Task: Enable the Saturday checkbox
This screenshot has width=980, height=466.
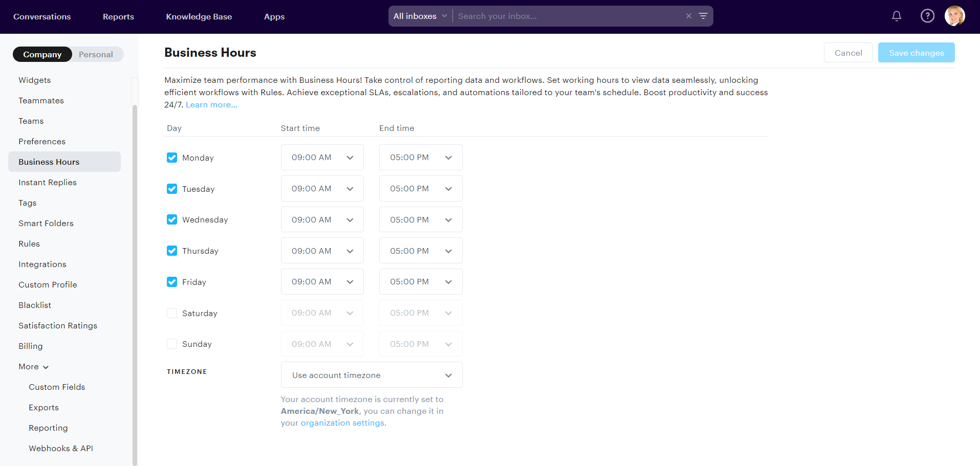Action: click(x=172, y=313)
